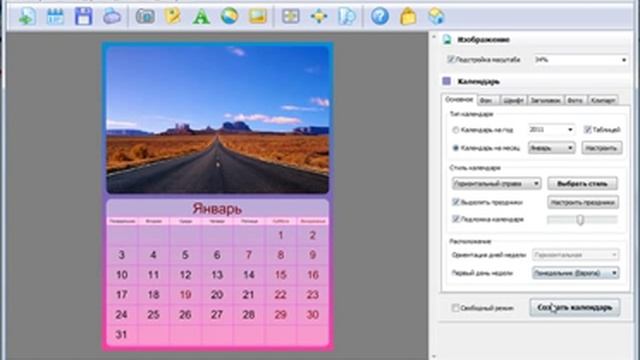Click day 31 in calendar grid
The image size is (640, 360).
pos(121,335)
